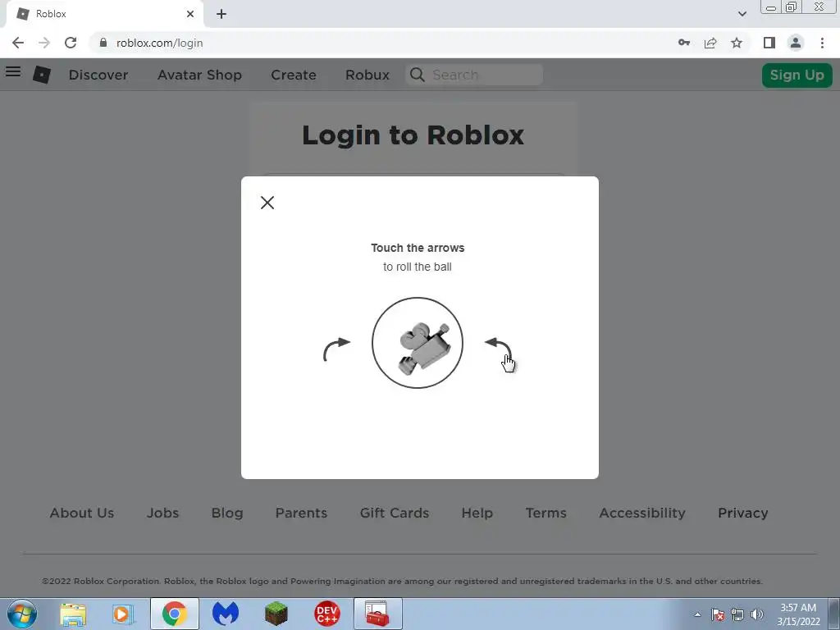Click the green Sign Up button

[797, 75]
